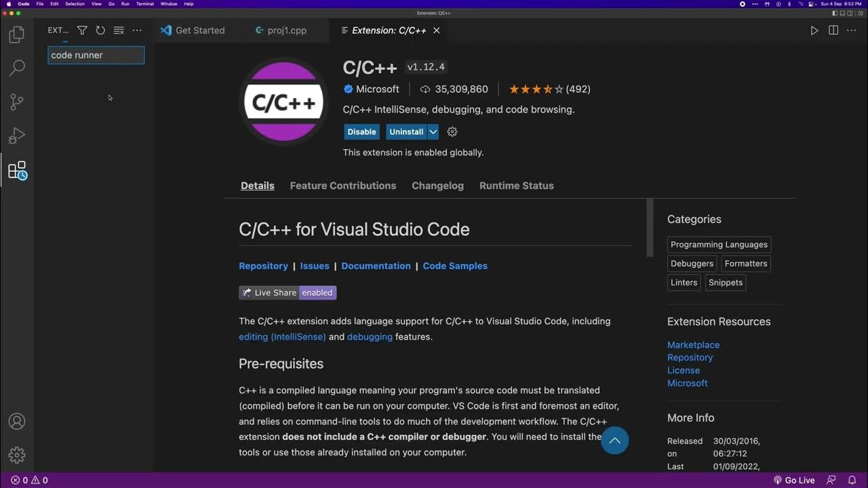Click the Run play button in editor toolbar

point(814,30)
